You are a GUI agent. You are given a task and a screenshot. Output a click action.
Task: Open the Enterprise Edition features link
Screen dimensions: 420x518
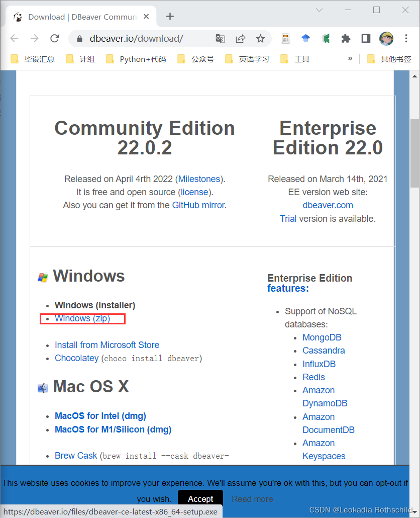click(288, 288)
